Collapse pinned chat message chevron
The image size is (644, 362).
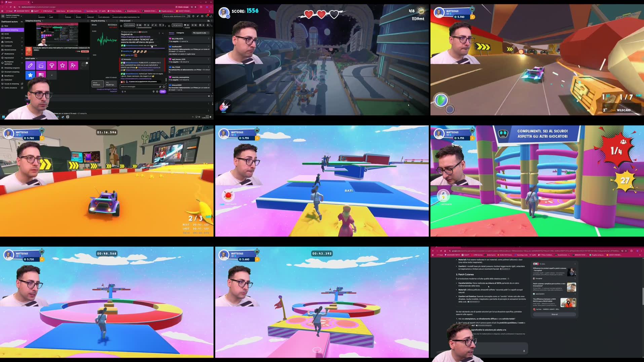(x=163, y=33)
